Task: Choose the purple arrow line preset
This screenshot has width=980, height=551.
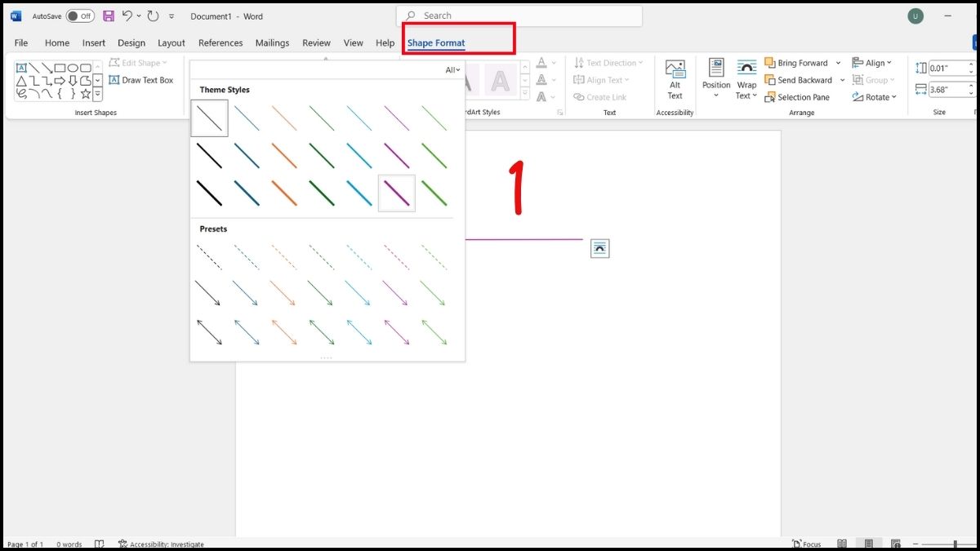Action: (x=397, y=293)
